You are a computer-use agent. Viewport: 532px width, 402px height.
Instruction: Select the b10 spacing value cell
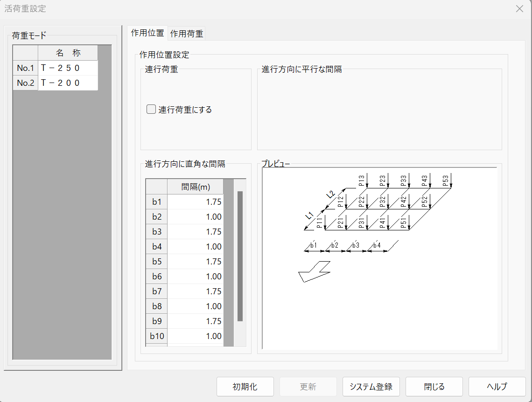click(195, 336)
